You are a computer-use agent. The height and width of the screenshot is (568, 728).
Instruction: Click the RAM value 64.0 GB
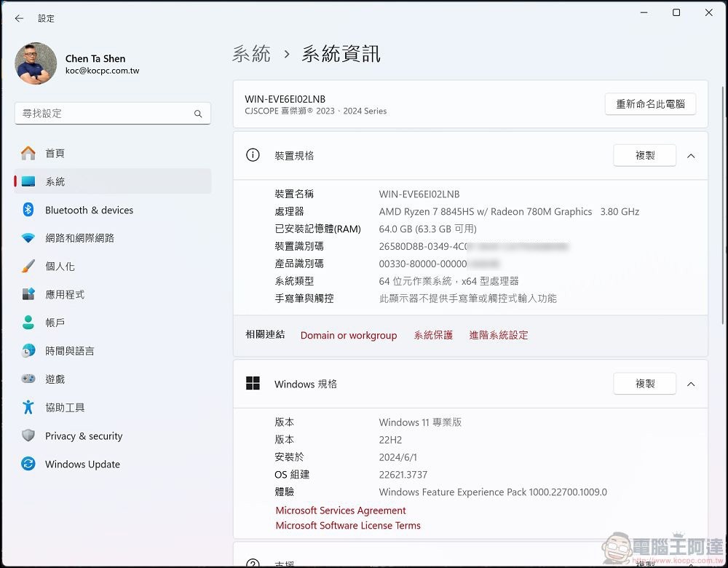pyautogui.click(x=427, y=229)
